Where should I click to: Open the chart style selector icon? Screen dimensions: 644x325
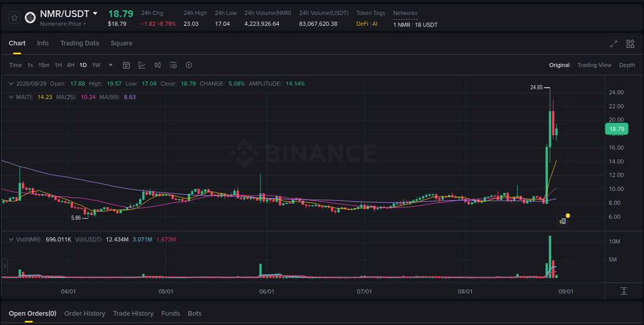click(x=142, y=65)
